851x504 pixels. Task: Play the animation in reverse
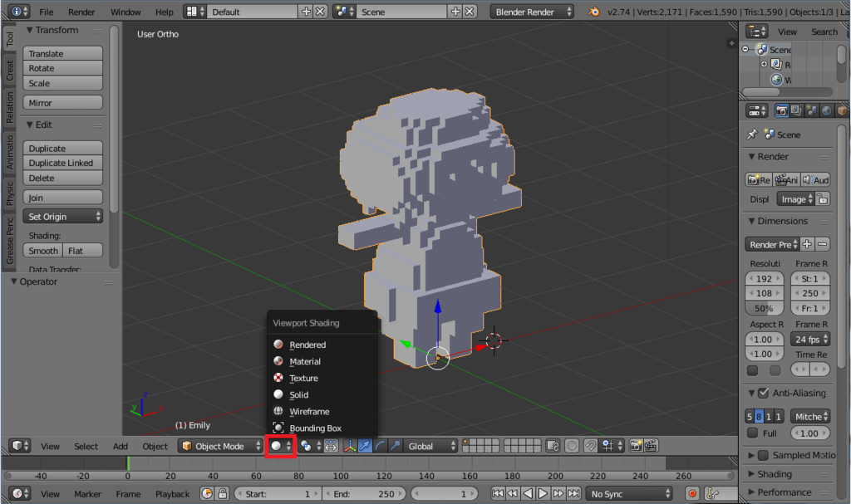(x=528, y=494)
